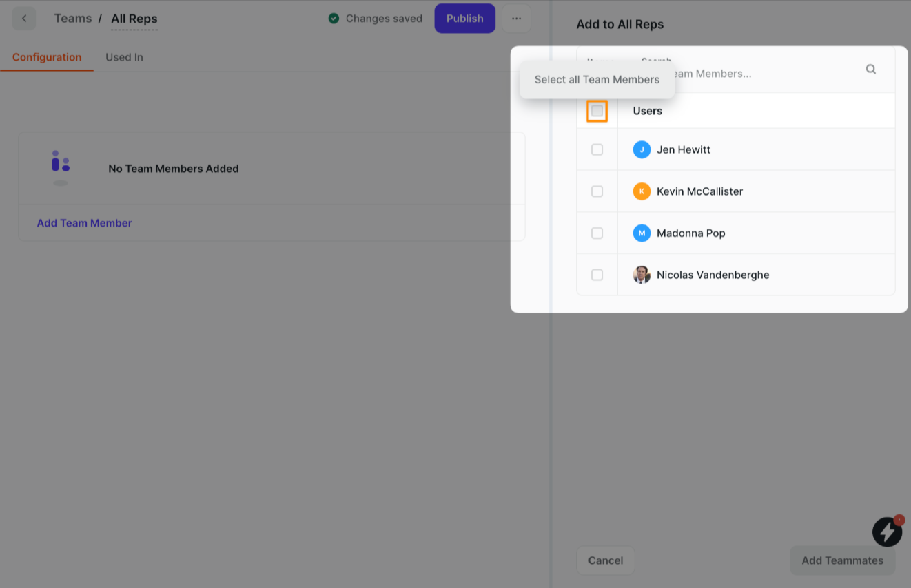Open the three-dot more options menu

[516, 19]
